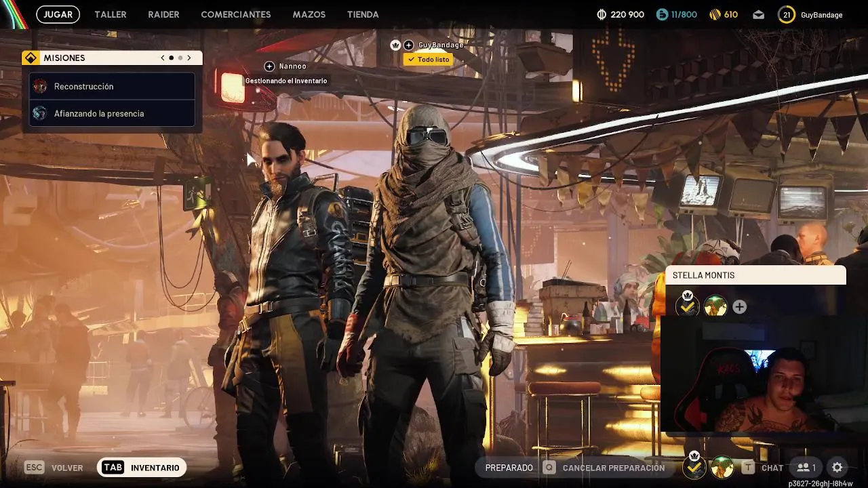
Task: Open settings with the gear icon
Action: click(x=837, y=468)
